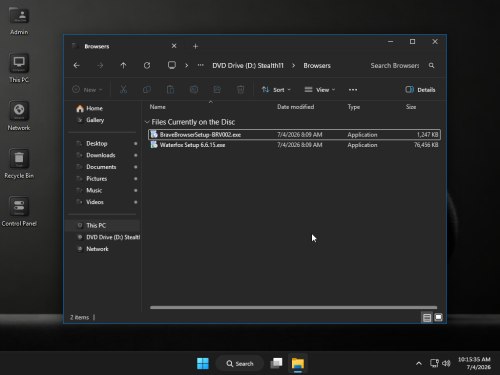Refresh the Browsers folder

pyautogui.click(x=147, y=65)
